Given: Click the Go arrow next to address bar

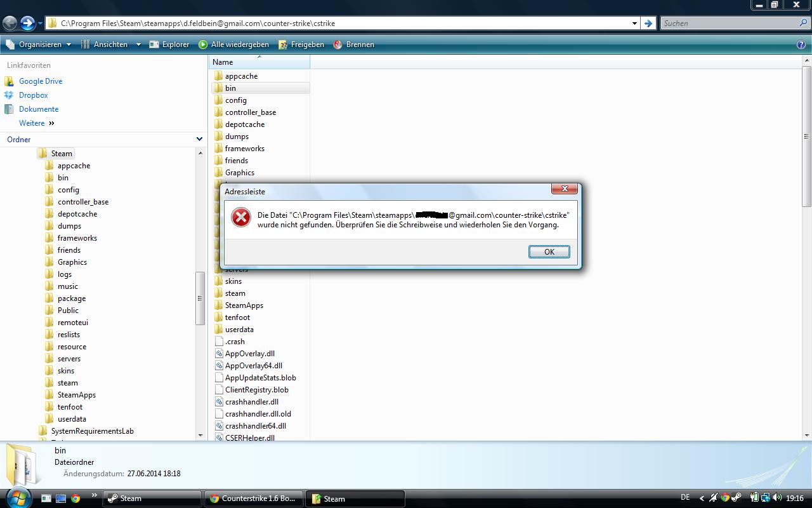Looking at the screenshot, I should pos(648,23).
